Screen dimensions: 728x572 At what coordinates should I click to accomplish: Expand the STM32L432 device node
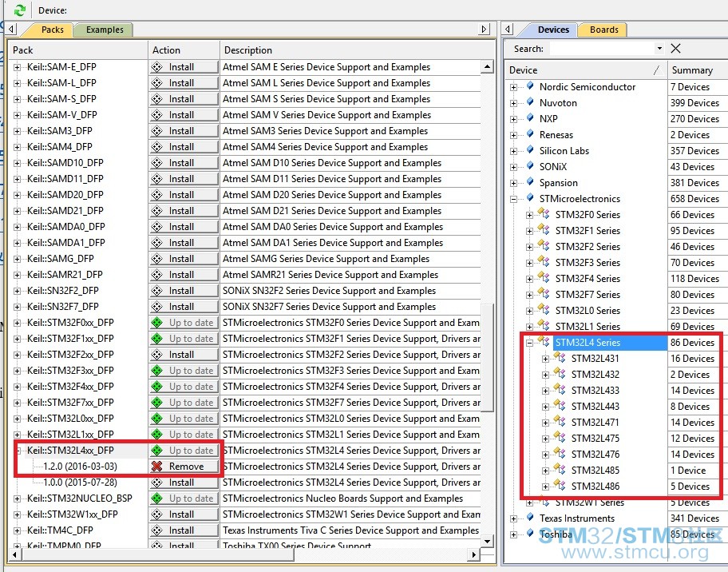545,375
